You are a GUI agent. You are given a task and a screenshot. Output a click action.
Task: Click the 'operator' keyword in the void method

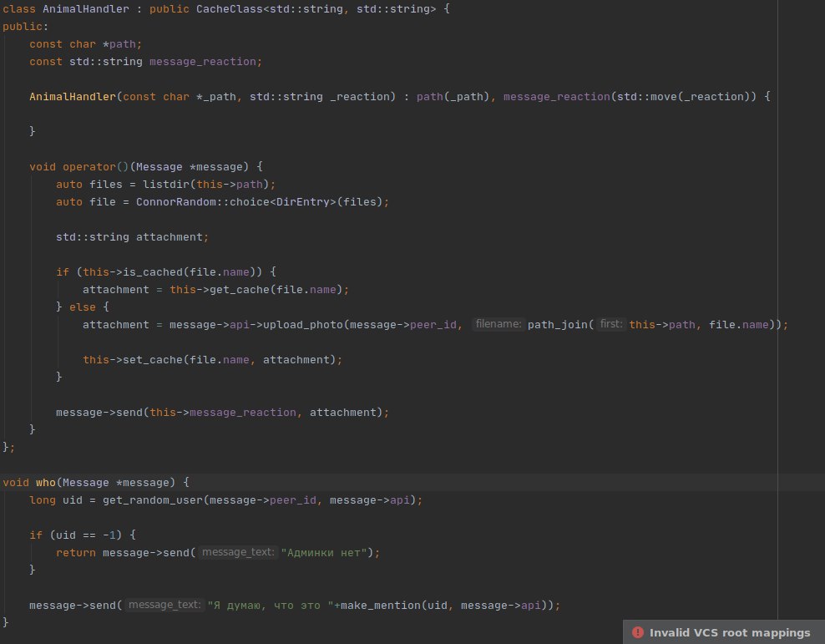89,167
